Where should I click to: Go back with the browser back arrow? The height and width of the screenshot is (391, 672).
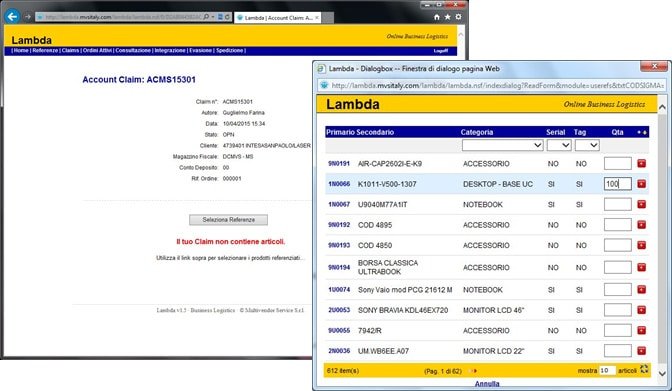12,17
